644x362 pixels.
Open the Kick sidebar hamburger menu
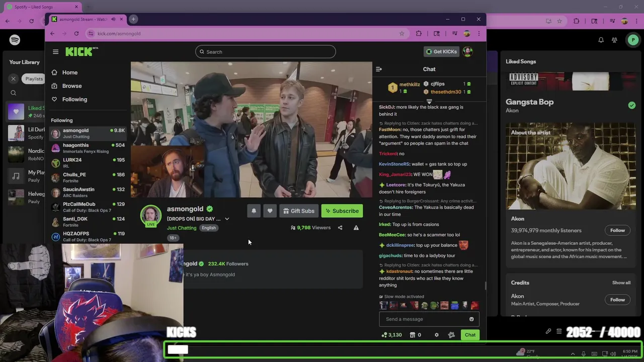coord(55,52)
